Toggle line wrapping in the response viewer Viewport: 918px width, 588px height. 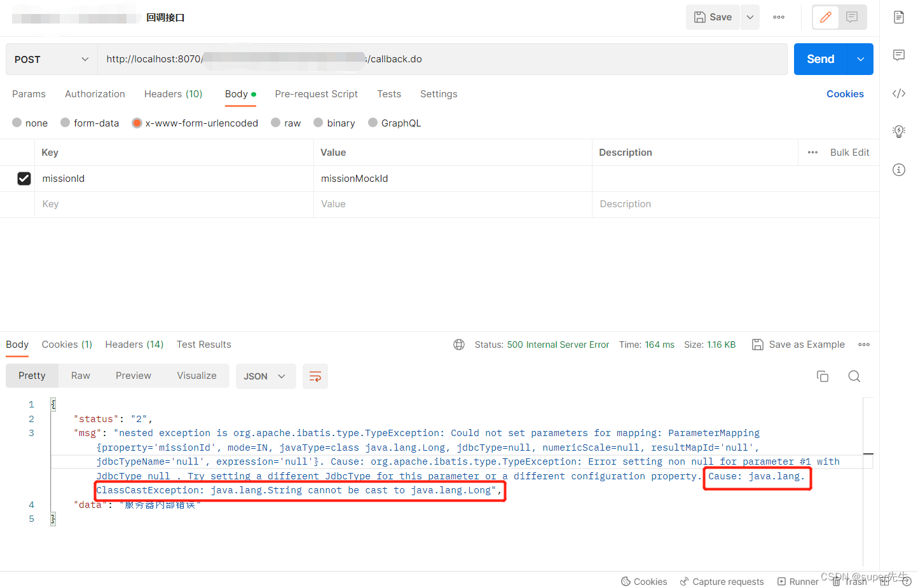[x=315, y=376]
